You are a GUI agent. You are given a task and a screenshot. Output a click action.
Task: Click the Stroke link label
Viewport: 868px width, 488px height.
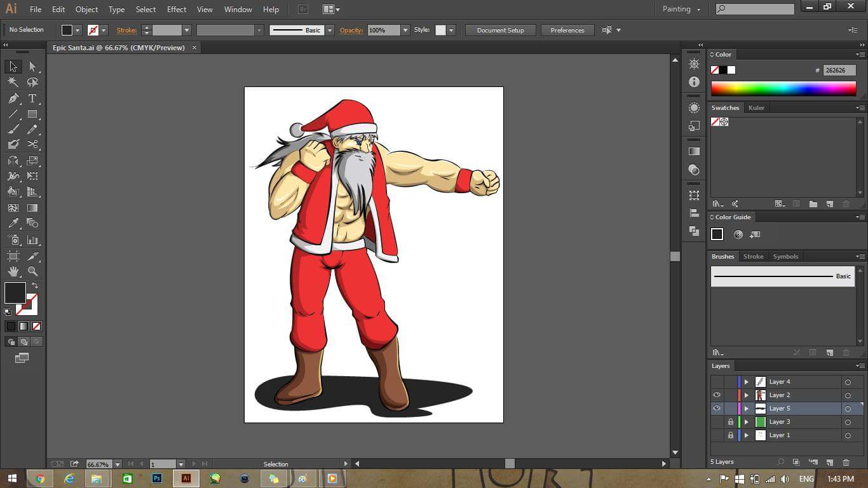(126, 30)
